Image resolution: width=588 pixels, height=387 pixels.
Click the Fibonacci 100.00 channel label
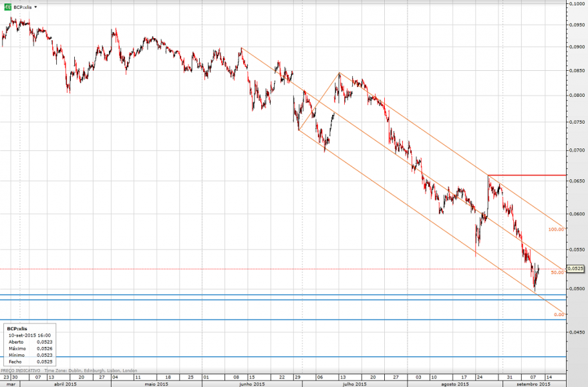(x=556, y=229)
